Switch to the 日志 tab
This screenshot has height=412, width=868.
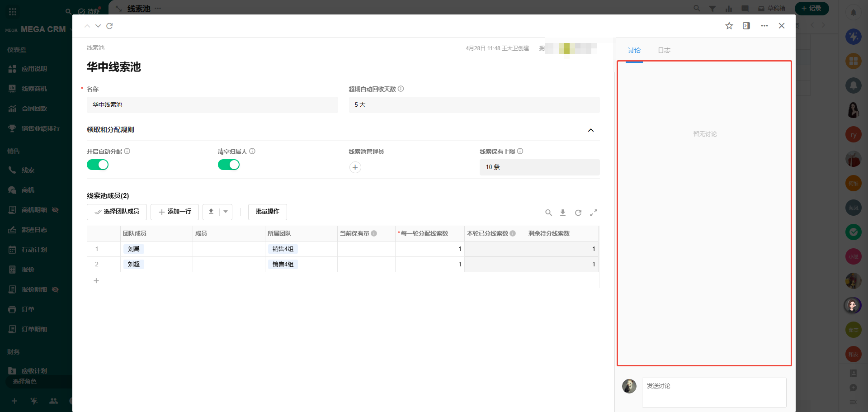point(664,50)
